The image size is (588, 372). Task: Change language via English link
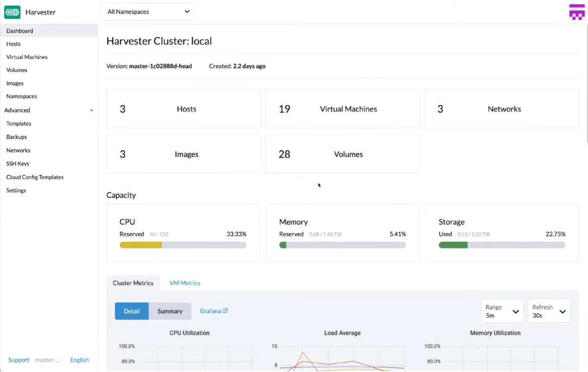point(80,360)
